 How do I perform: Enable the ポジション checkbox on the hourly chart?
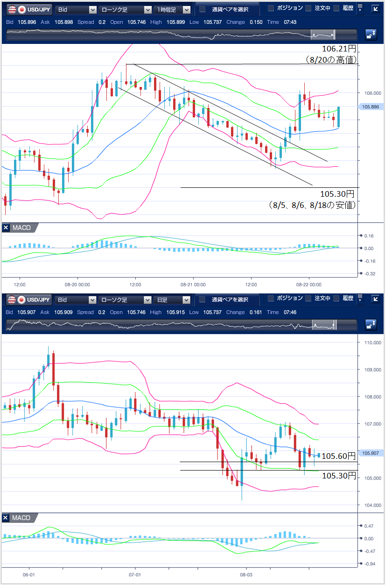tap(271, 8)
